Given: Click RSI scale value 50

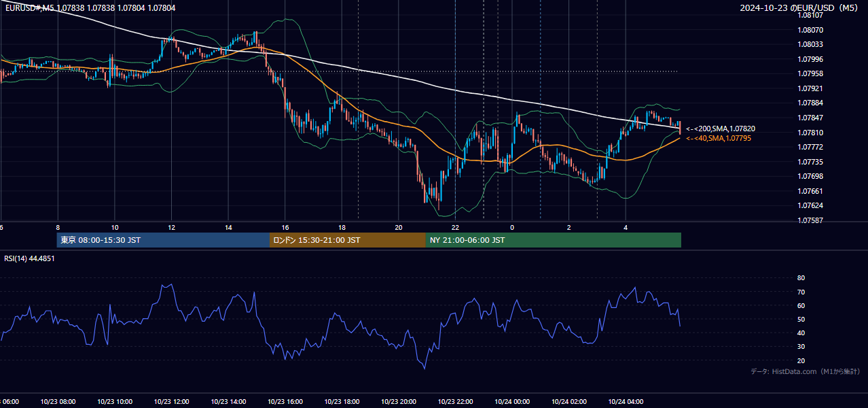Looking at the screenshot, I should pos(801,319).
